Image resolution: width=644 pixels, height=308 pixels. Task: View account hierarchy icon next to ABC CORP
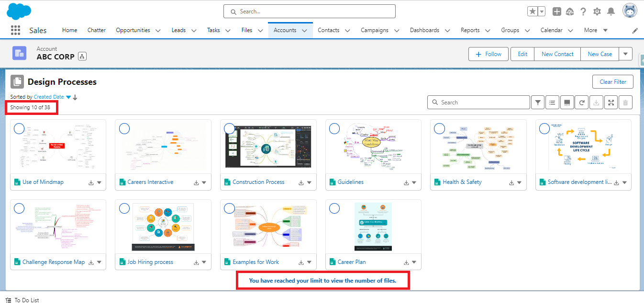coord(82,57)
